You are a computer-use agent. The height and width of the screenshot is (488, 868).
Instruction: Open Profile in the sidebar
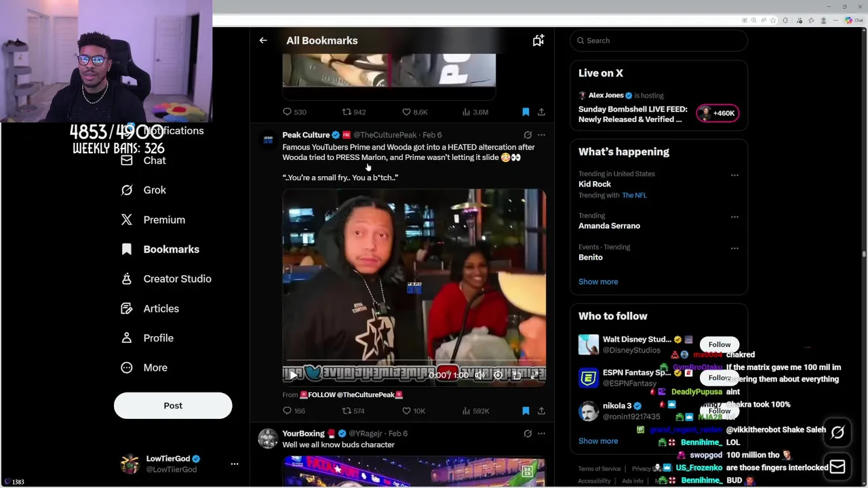pyautogui.click(x=147, y=338)
